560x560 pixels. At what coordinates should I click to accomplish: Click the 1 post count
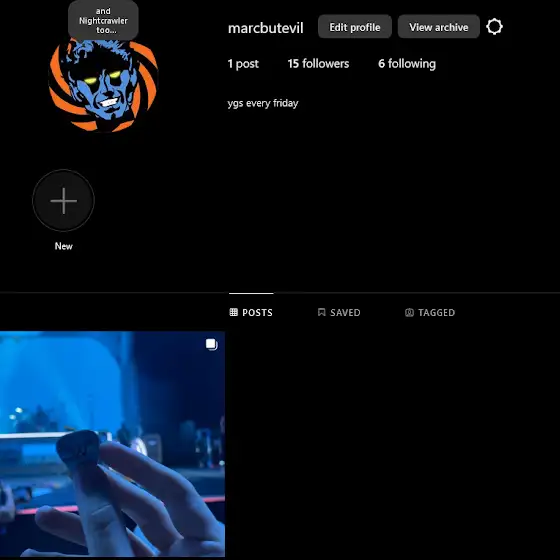click(243, 64)
